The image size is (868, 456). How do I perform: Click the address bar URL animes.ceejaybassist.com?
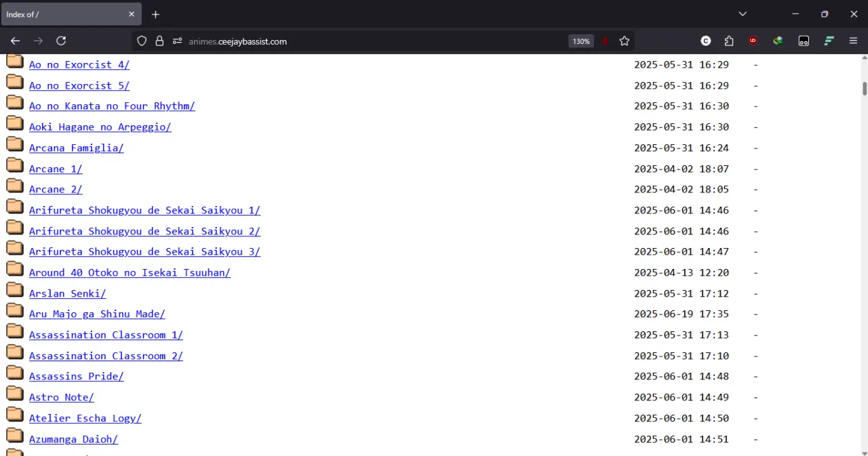238,41
